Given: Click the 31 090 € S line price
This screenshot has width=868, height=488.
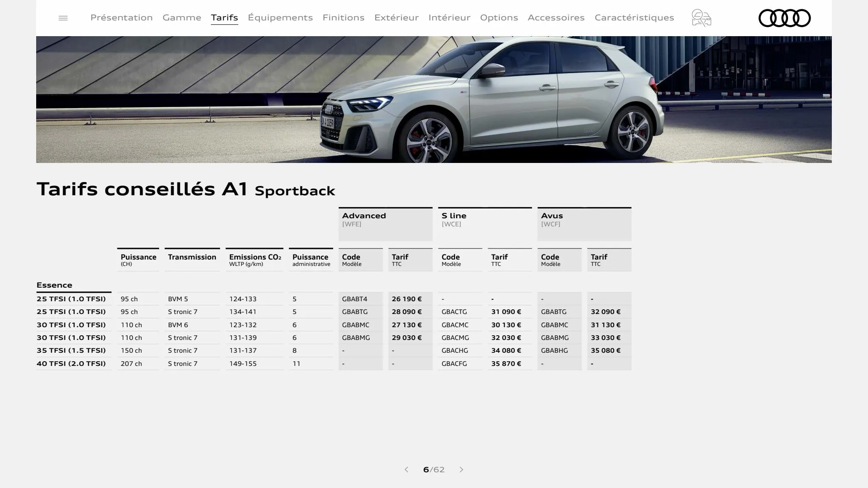Looking at the screenshot, I should pyautogui.click(x=506, y=311).
